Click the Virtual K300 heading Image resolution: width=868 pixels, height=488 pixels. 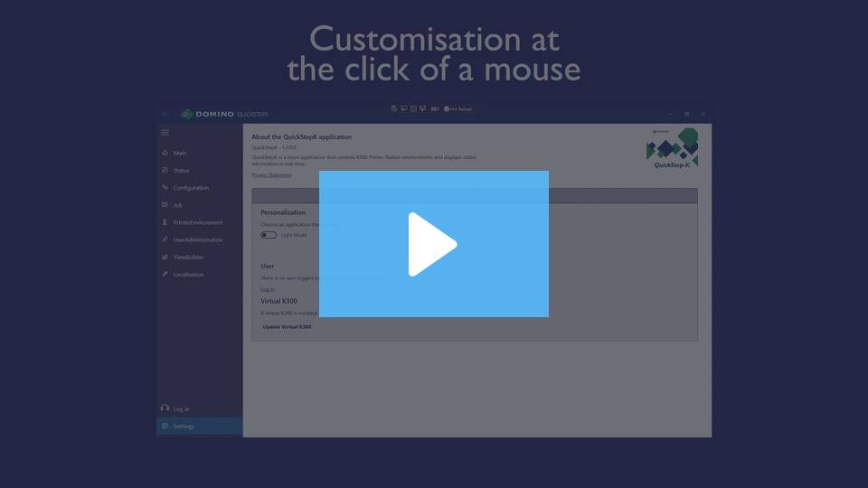point(279,301)
